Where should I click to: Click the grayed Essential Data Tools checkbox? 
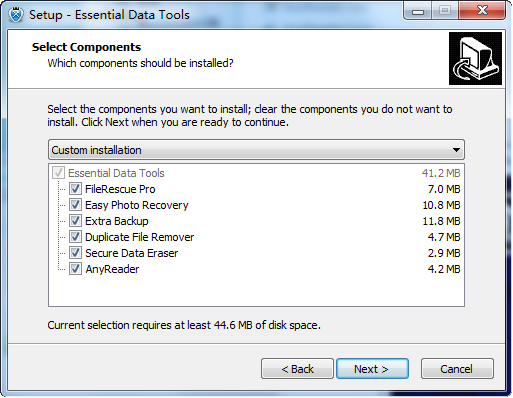(x=58, y=173)
